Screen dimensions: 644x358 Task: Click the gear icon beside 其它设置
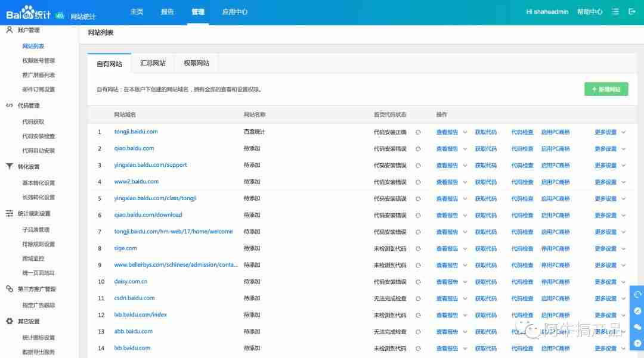pos(11,322)
